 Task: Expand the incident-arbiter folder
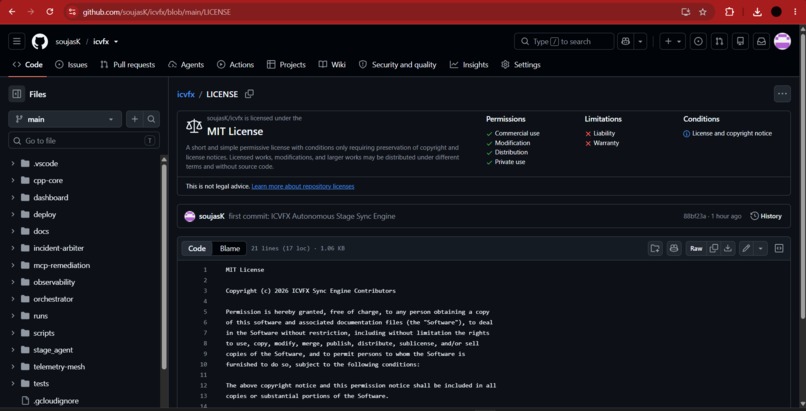12,248
